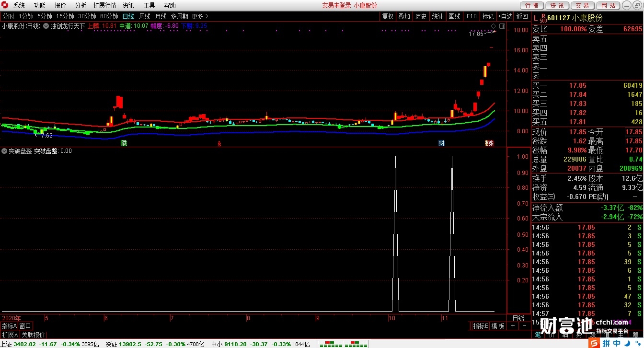Screen dimensions: 644x348
Task: Open the 帮助 menu
Action: [x=170, y=5]
